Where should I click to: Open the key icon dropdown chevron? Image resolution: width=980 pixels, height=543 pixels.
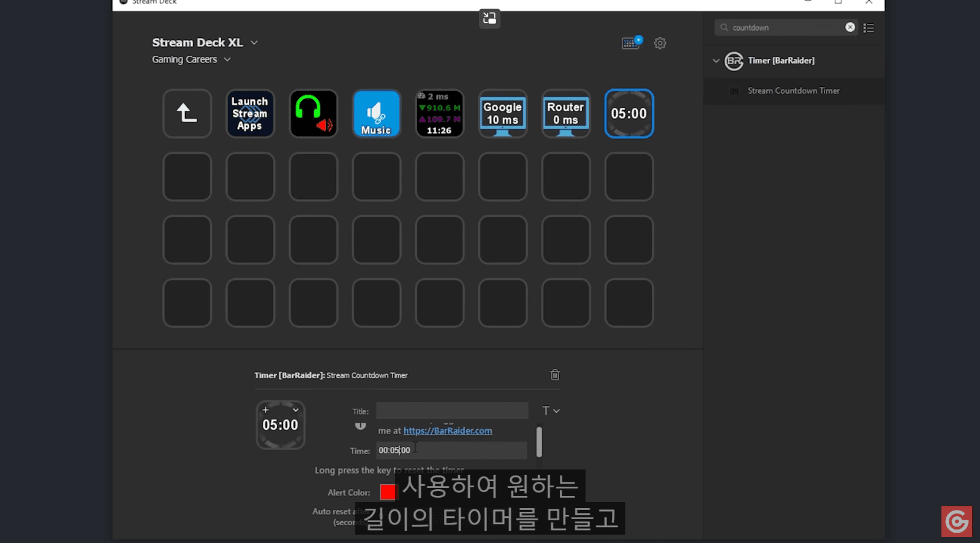(x=296, y=410)
